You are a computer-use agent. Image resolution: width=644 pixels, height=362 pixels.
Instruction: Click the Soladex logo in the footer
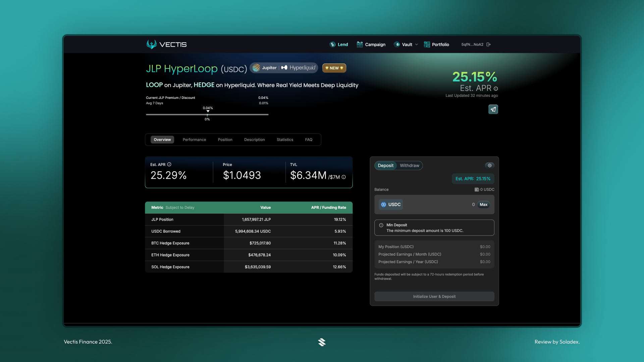(x=322, y=342)
